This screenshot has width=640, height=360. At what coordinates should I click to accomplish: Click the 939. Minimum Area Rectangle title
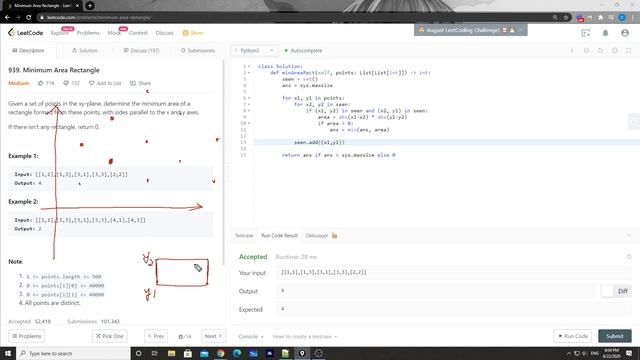54,70
